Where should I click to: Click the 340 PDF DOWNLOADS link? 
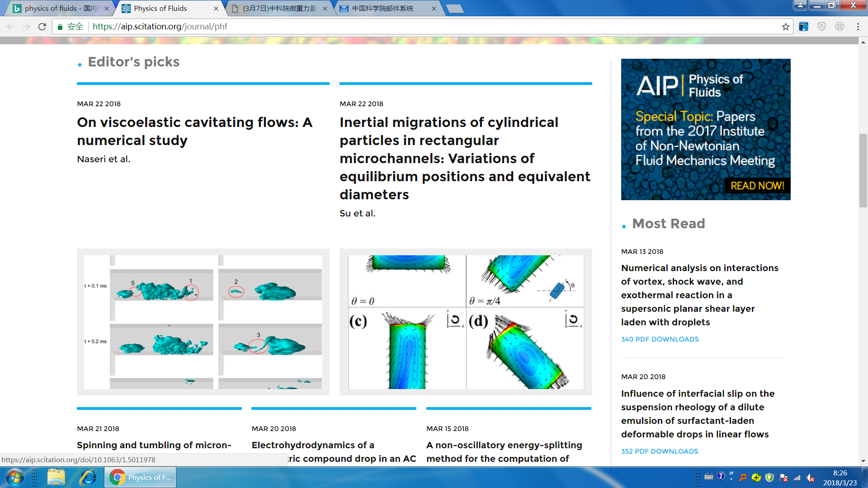click(x=660, y=339)
